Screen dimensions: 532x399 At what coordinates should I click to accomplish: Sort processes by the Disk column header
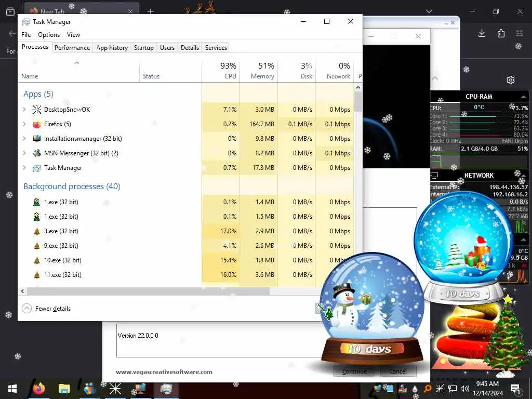click(297, 71)
